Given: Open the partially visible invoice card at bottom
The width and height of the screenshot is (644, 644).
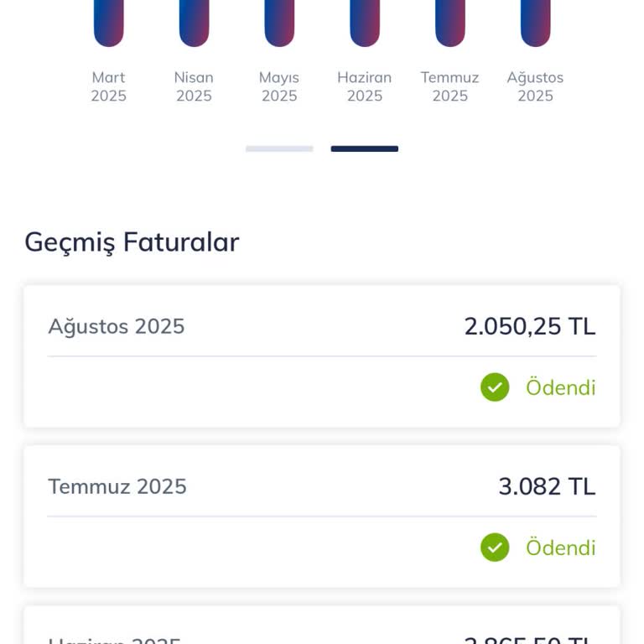Looking at the screenshot, I should pos(322,627).
